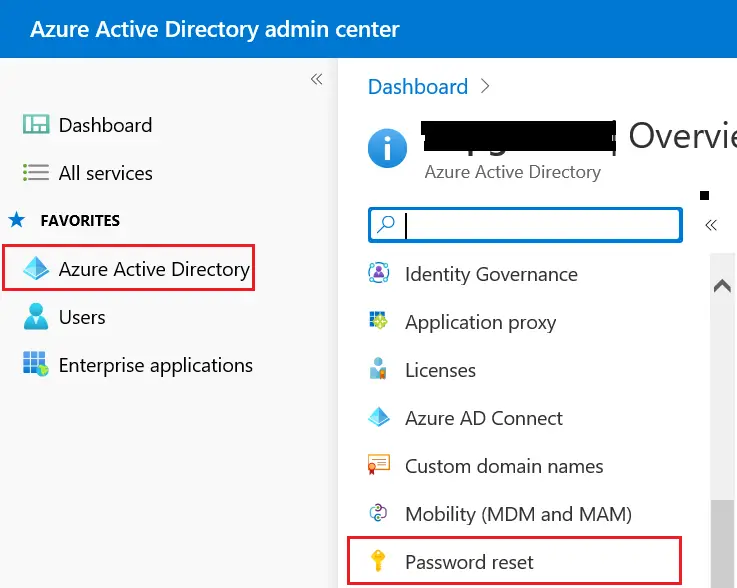Click the Favorites star icon
The width and height of the screenshot is (737, 588).
(17, 220)
